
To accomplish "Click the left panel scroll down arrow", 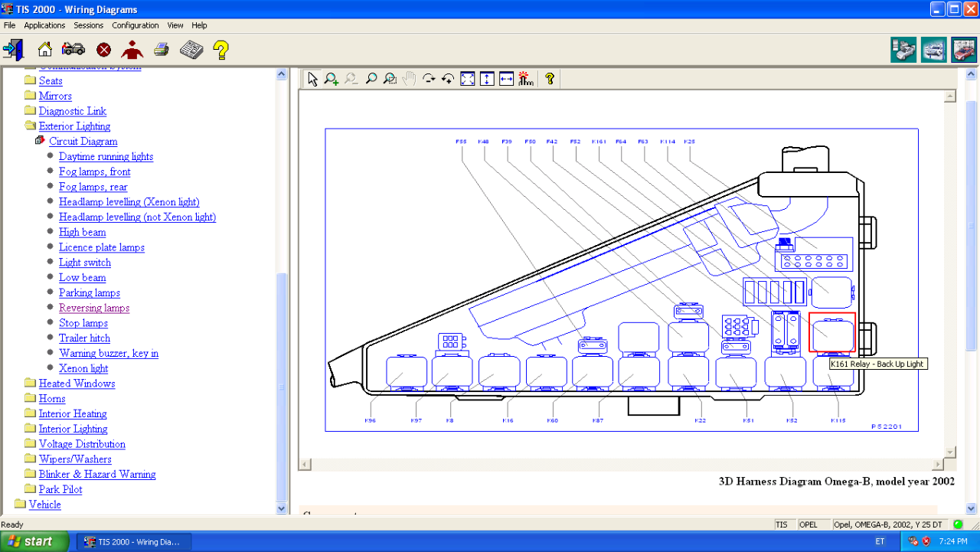I will (x=281, y=508).
